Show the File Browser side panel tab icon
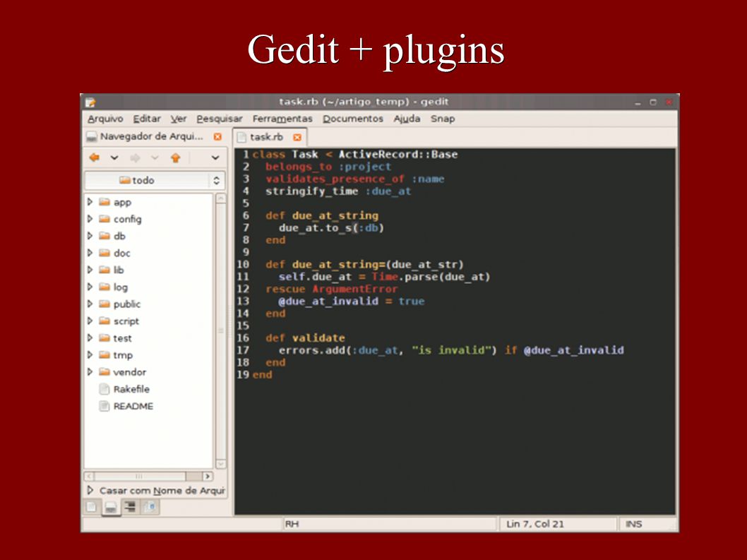Viewport: 747px width, 560px height. click(x=111, y=507)
